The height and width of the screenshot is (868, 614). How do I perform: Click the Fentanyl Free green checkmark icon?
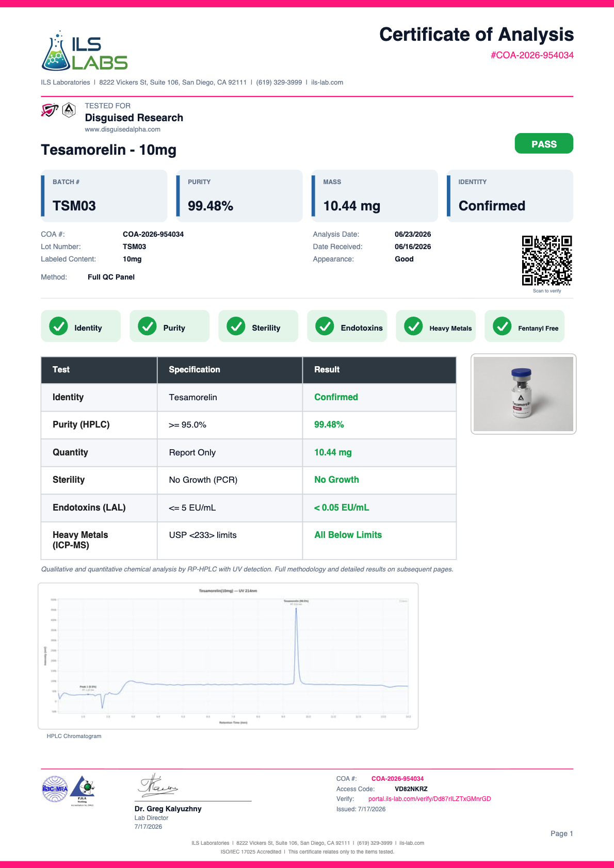502,326
